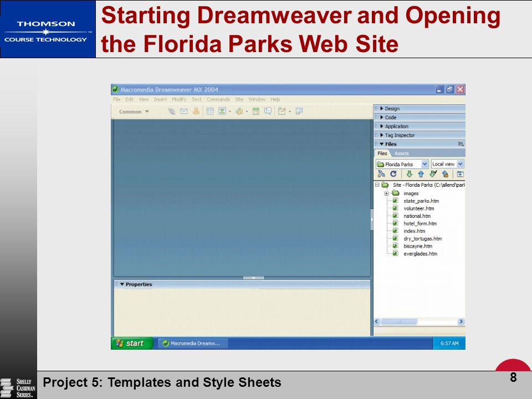532x399 pixels.
Task: Click the Images insert icon
Action: pos(222,111)
